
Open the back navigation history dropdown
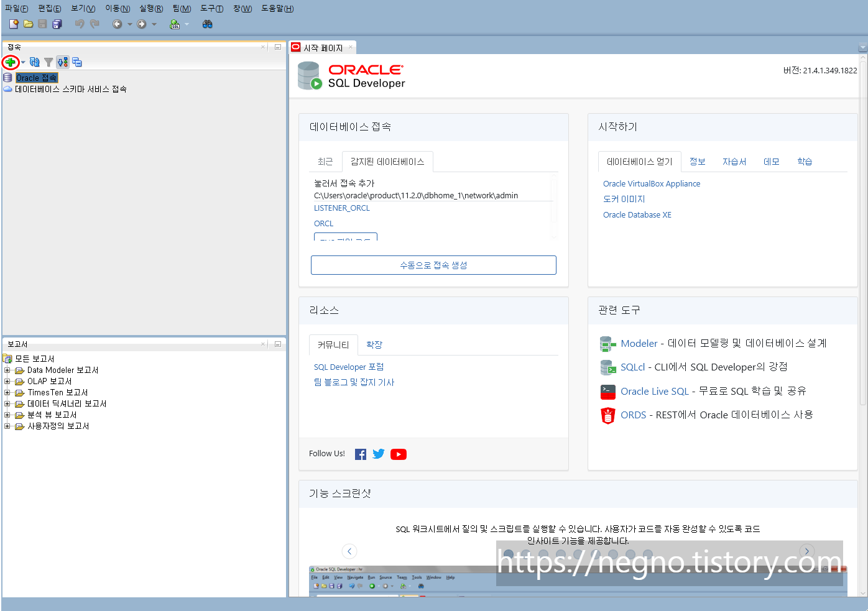click(x=129, y=24)
